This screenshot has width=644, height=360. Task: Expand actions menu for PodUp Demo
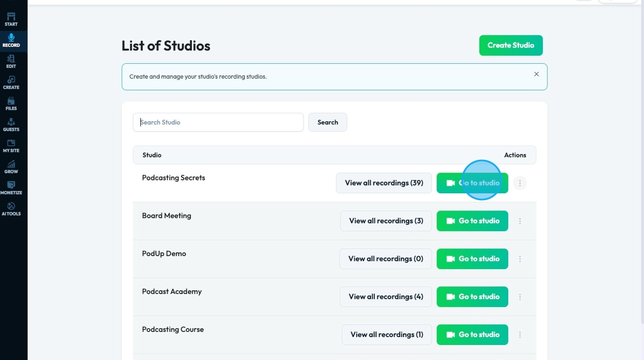[520, 259]
